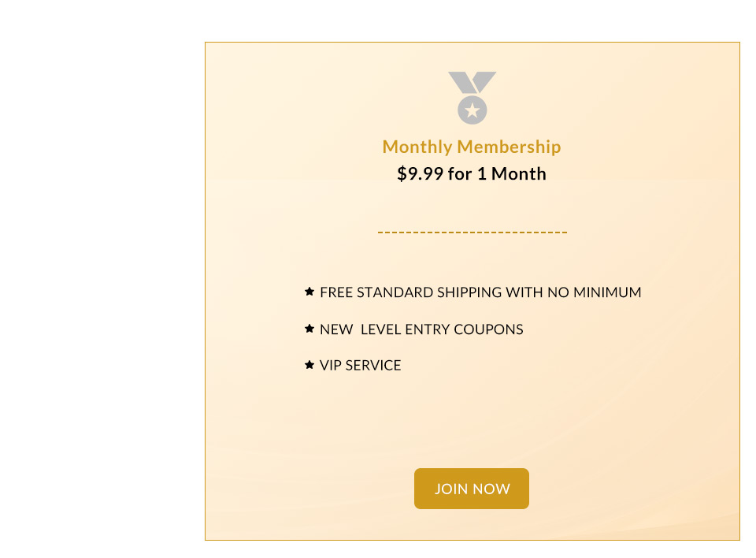Click the word Membership in the title

click(x=510, y=147)
